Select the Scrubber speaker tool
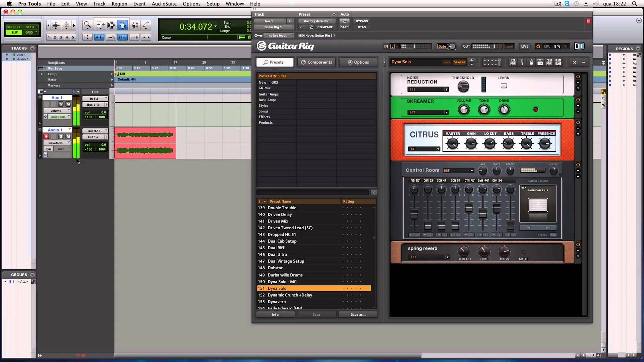This screenshot has height=362, width=644. click(x=135, y=25)
